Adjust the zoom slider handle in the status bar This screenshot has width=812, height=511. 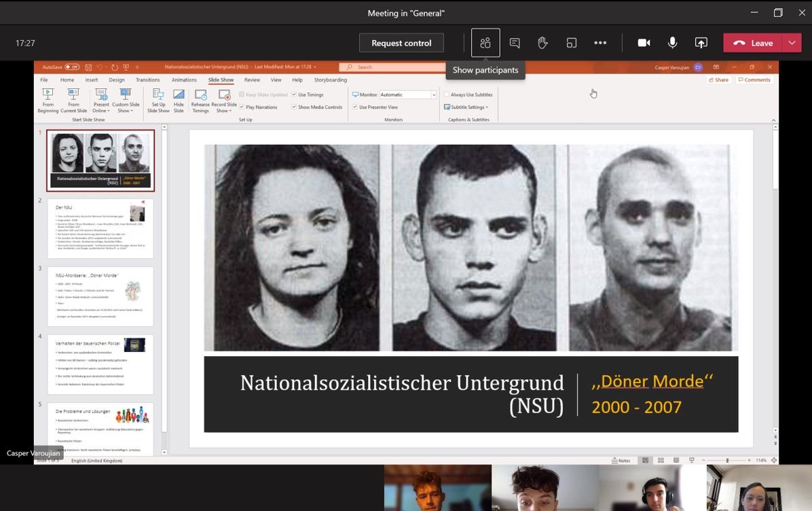click(727, 460)
